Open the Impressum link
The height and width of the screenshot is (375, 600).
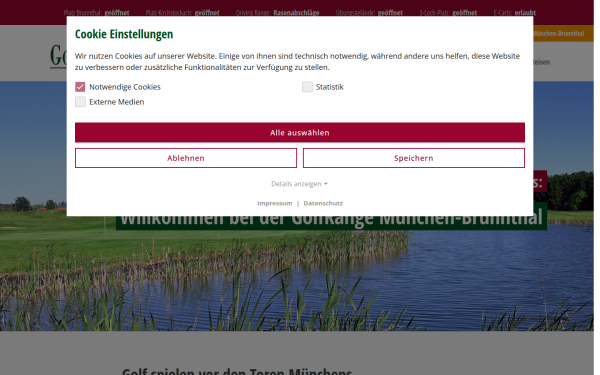tap(274, 203)
